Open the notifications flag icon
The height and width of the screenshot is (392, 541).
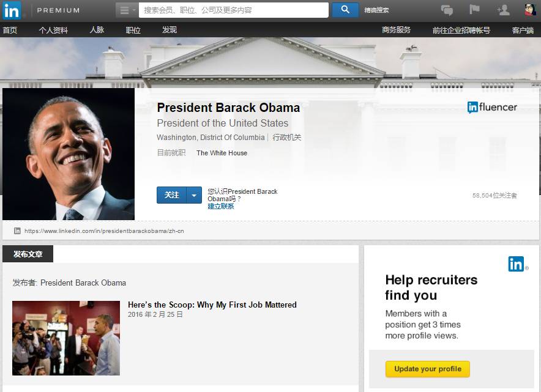point(474,9)
